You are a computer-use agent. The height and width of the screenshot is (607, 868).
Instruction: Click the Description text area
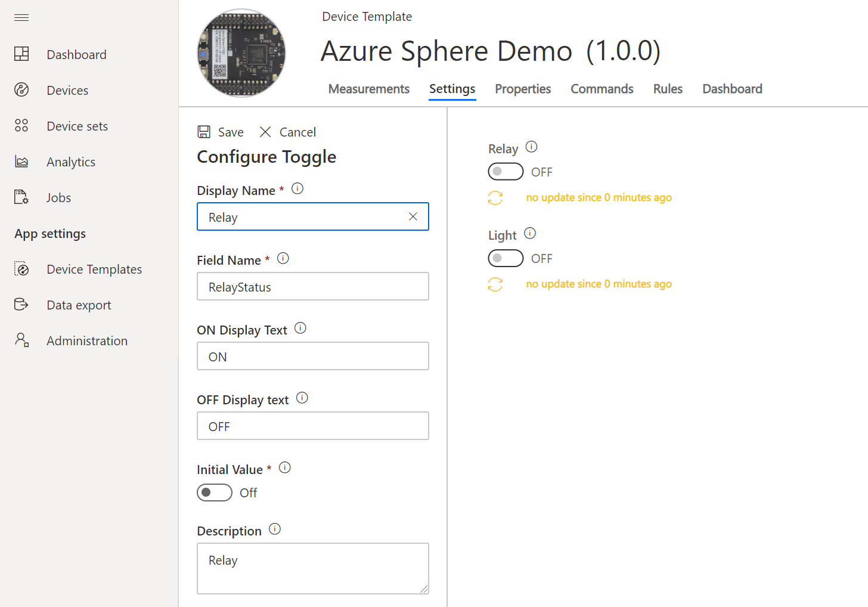click(313, 568)
